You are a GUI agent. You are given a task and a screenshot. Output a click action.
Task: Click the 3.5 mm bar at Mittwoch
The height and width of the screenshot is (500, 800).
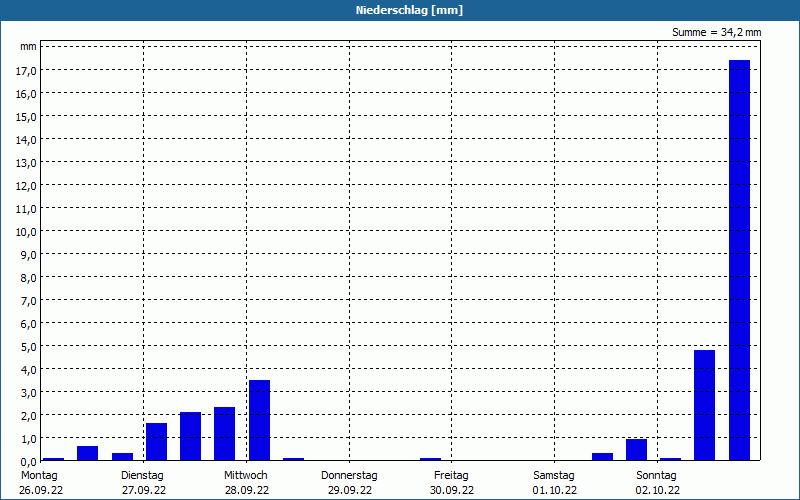tap(259, 420)
